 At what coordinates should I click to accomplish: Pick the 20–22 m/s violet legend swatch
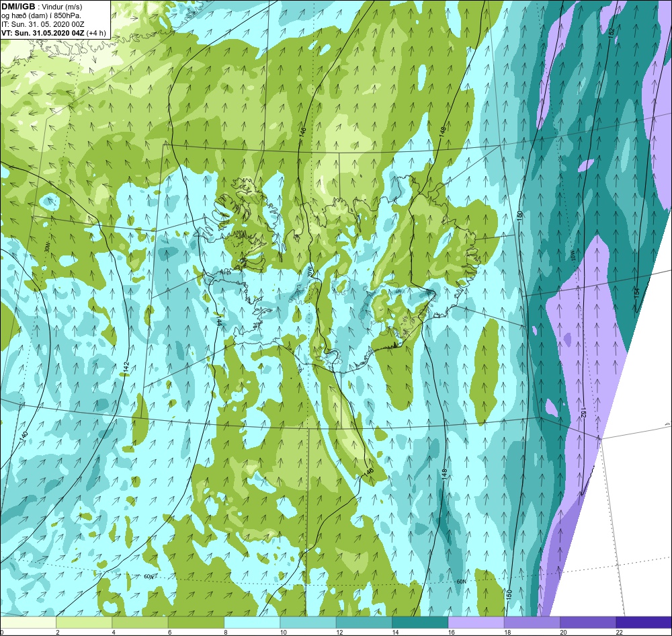(x=588, y=622)
